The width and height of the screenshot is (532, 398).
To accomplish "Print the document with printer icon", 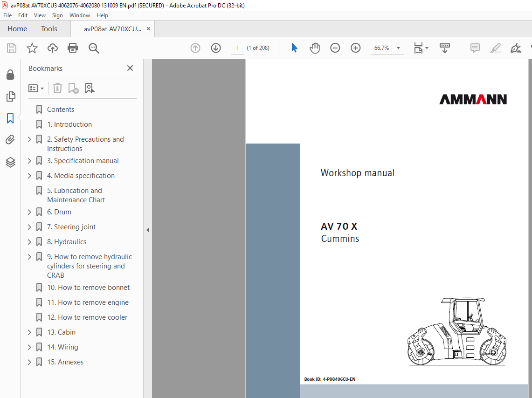I will (x=73, y=48).
